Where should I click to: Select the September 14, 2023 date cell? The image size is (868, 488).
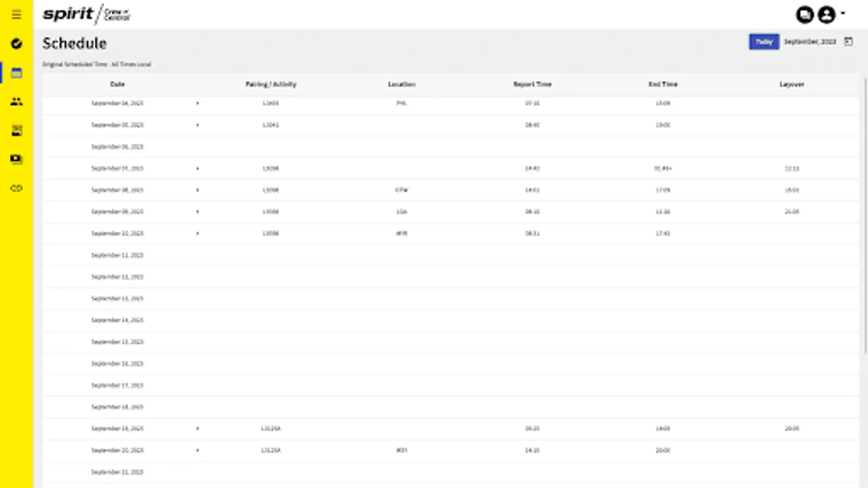coord(117,320)
